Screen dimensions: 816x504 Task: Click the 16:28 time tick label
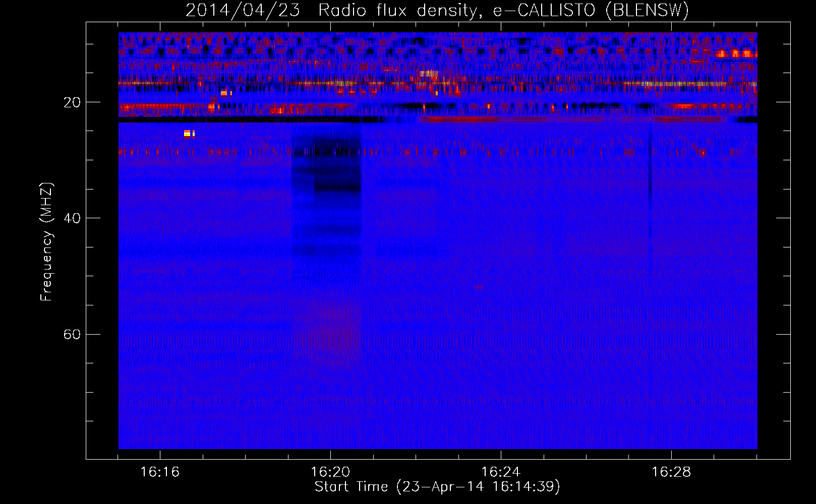pyautogui.click(x=671, y=472)
